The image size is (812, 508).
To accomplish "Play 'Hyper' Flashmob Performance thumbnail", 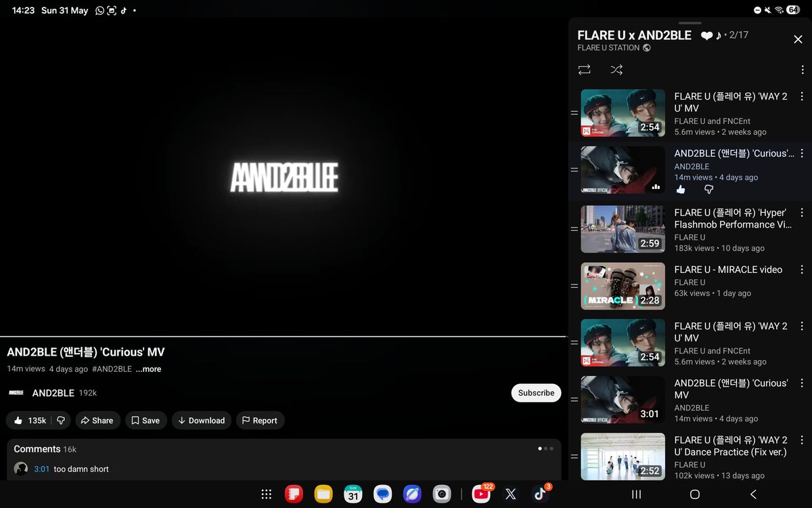I will 623,229.
